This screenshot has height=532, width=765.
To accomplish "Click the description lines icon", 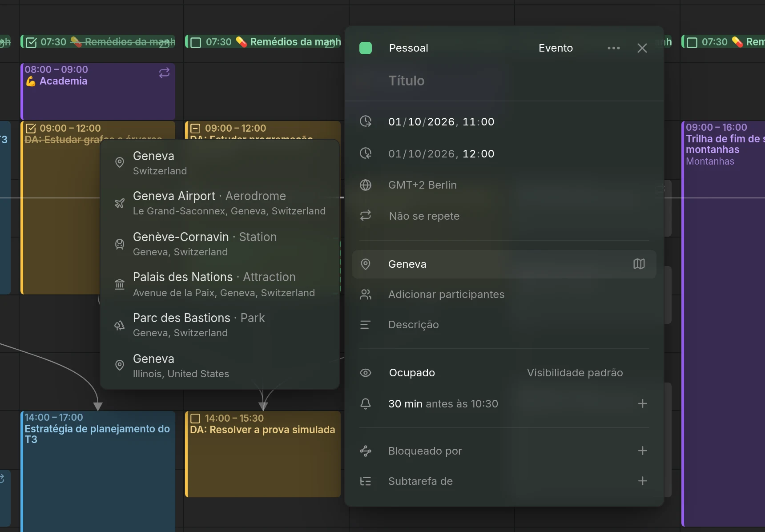I will pyautogui.click(x=366, y=325).
